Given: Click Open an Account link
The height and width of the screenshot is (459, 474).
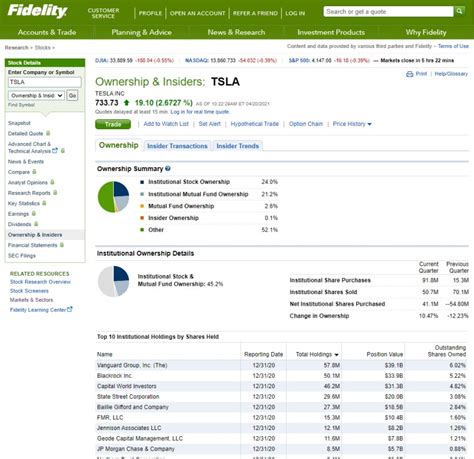Looking at the screenshot, I should (198, 13).
